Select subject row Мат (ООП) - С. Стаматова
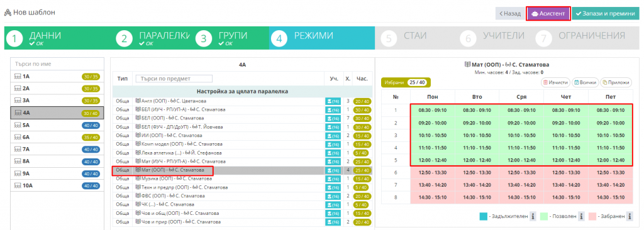 pyautogui.click(x=242, y=170)
